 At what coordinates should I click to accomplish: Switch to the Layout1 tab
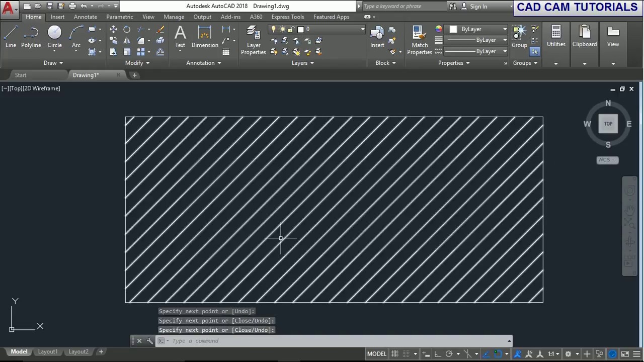[48, 352]
